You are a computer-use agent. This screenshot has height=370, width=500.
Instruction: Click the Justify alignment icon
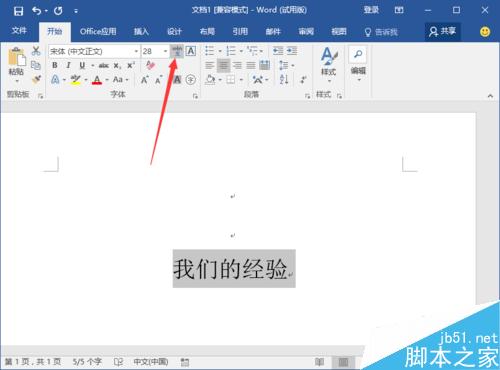click(x=251, y=65)
